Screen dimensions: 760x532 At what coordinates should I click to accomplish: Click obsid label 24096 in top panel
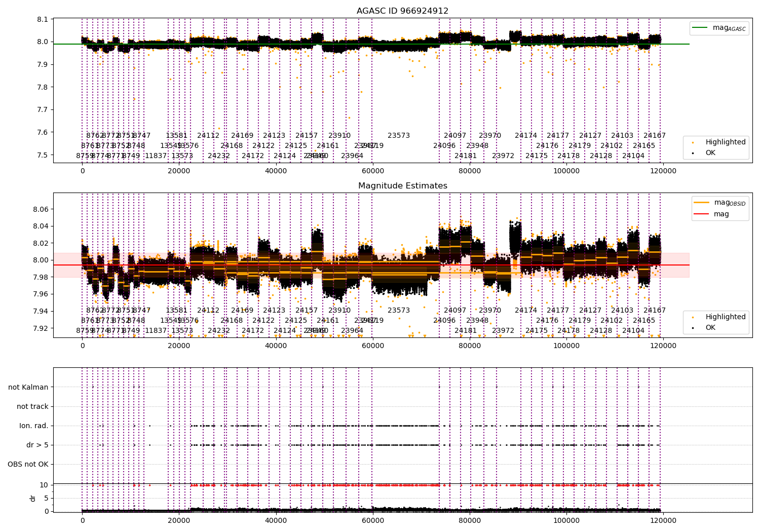click(444, 146)
